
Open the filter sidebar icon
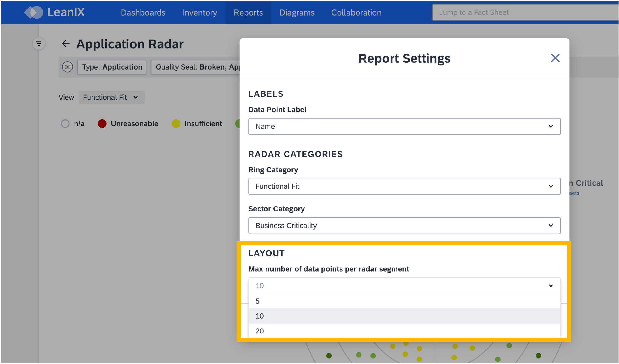pos(39,44)
